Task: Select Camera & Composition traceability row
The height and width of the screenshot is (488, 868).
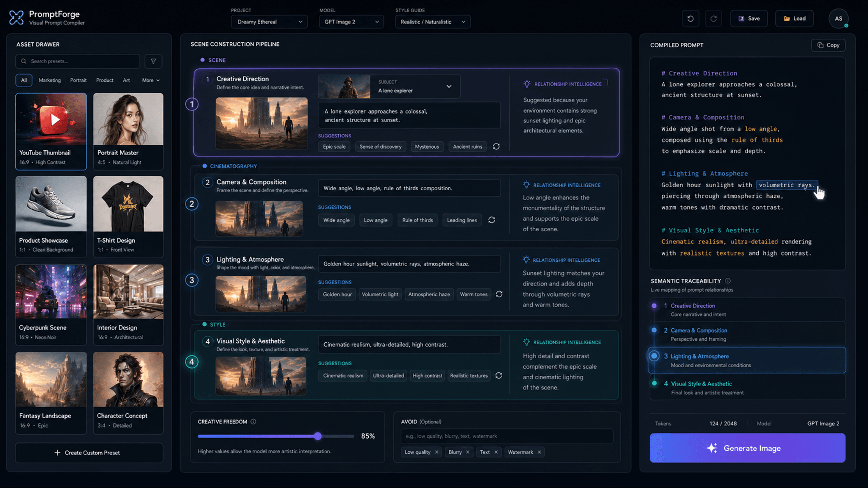Action: pyautogui.click(x=747, y=334)
